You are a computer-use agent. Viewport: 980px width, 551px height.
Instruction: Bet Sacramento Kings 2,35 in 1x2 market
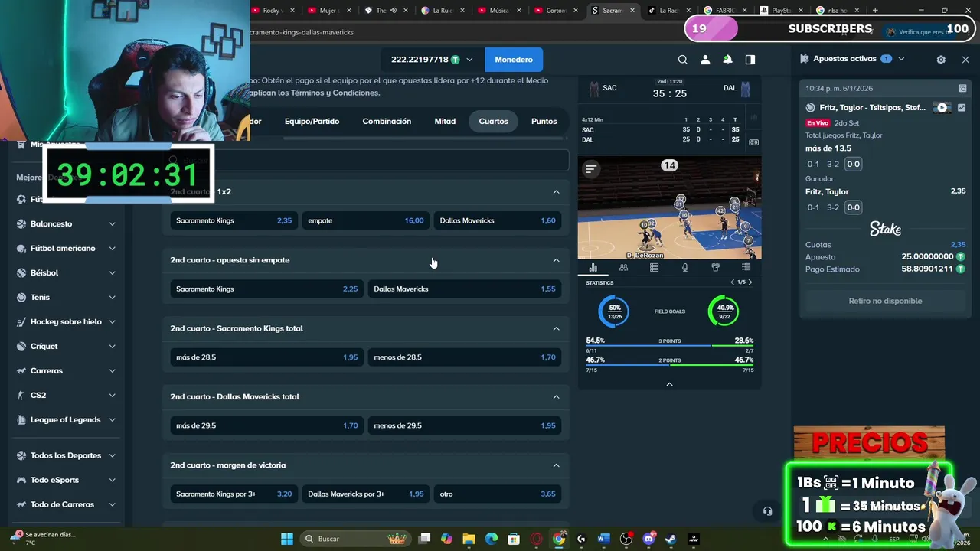click(234, 220)
